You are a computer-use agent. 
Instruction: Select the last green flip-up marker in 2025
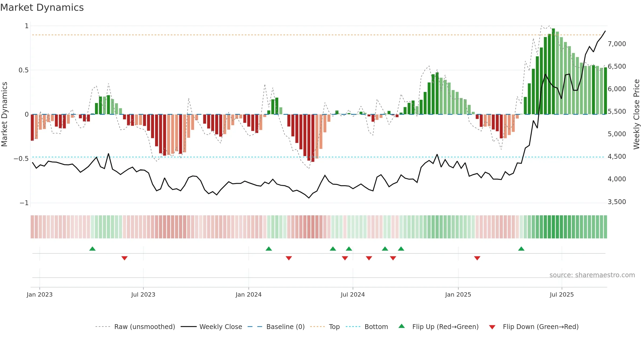click(521, 249)
